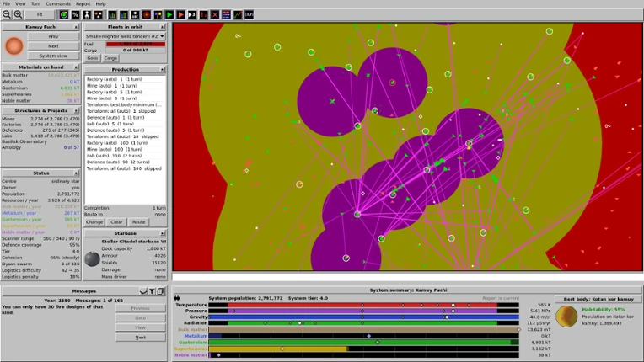Toggle the abc name labels icon
The width and height of the screenshot is (644, 362).
[x=135, y=15]
